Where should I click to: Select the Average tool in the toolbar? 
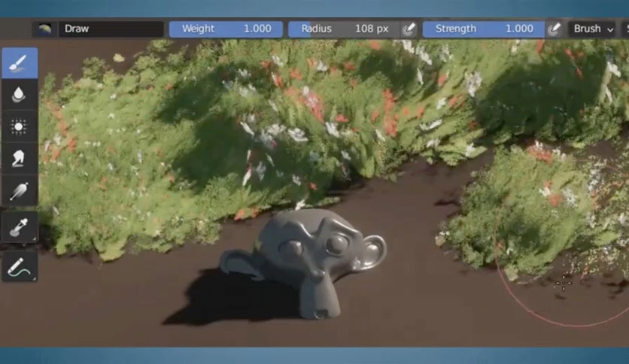(20, 126)
